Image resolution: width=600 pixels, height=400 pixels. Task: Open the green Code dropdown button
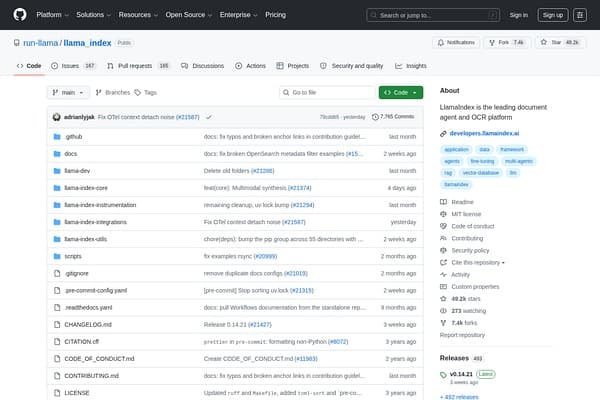pyautogui.click(x=401, y=93)
